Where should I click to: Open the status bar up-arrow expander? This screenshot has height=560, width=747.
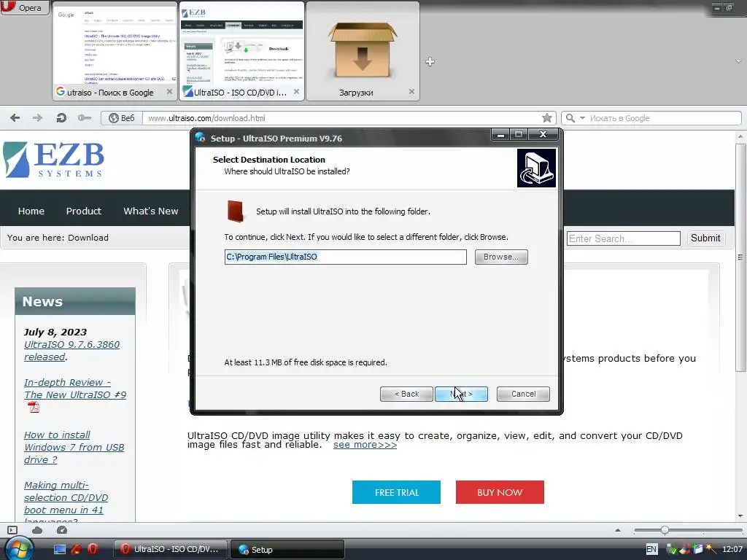coord(618,530)
